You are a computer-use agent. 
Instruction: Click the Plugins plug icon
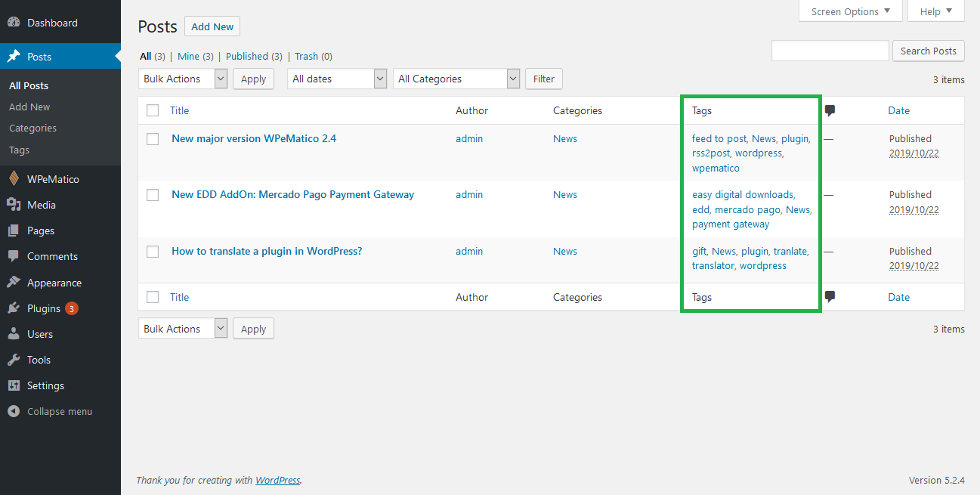(x=14, y=308)
